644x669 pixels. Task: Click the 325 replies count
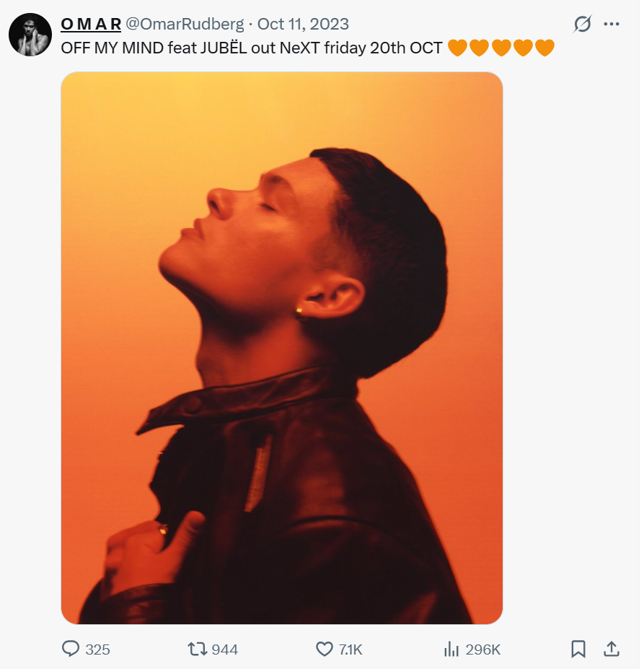pos(97,650)
